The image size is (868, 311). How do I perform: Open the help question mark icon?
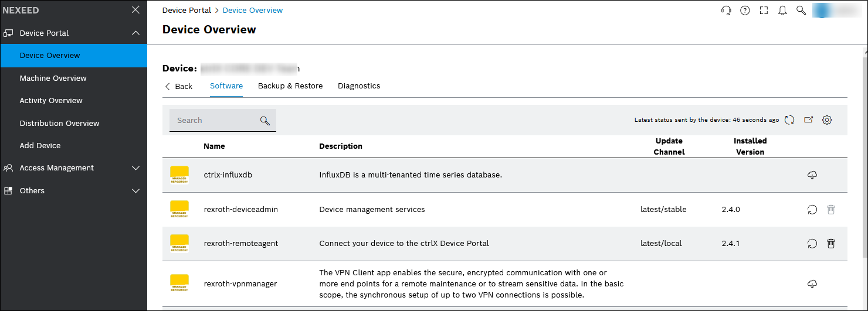(745, 11)
